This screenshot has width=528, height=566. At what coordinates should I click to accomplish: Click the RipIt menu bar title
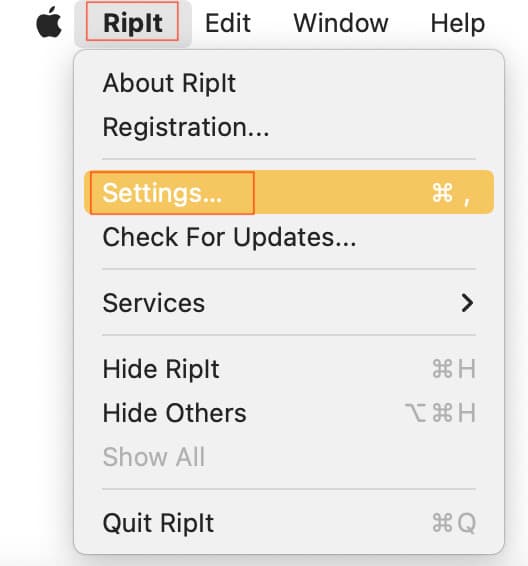click(x=132, y=23)
